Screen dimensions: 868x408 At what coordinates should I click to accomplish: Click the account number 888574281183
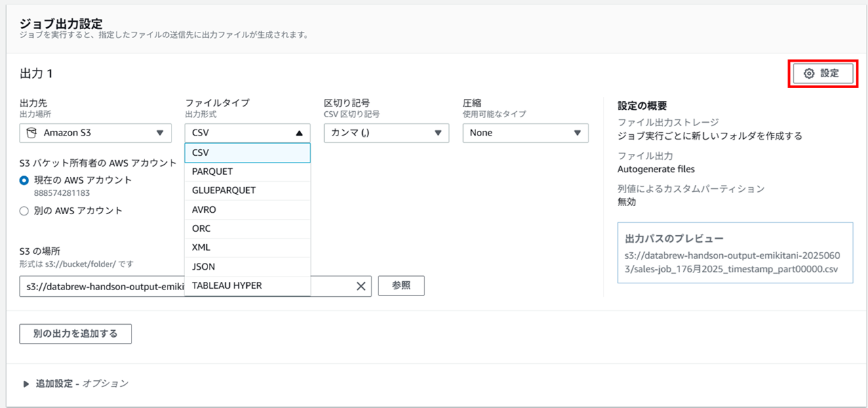pos(62,193)
